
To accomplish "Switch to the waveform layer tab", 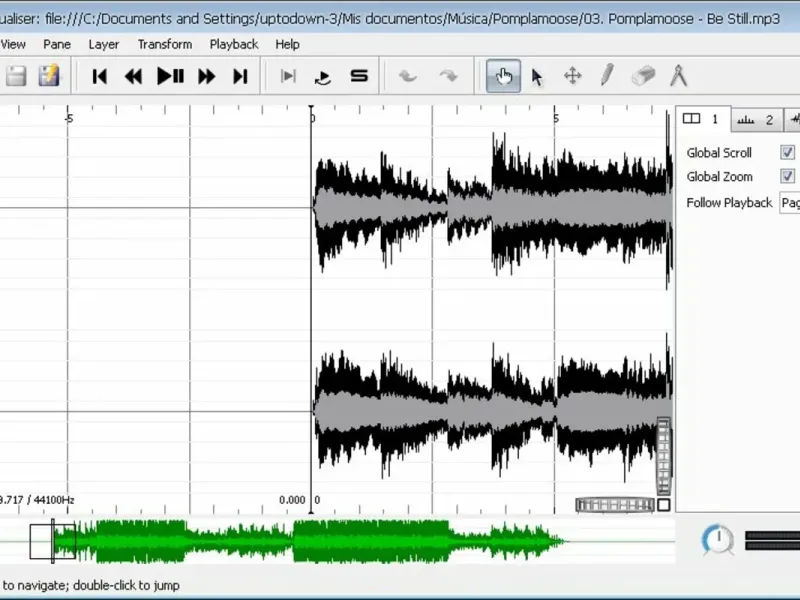I will [x=792, y=120].
